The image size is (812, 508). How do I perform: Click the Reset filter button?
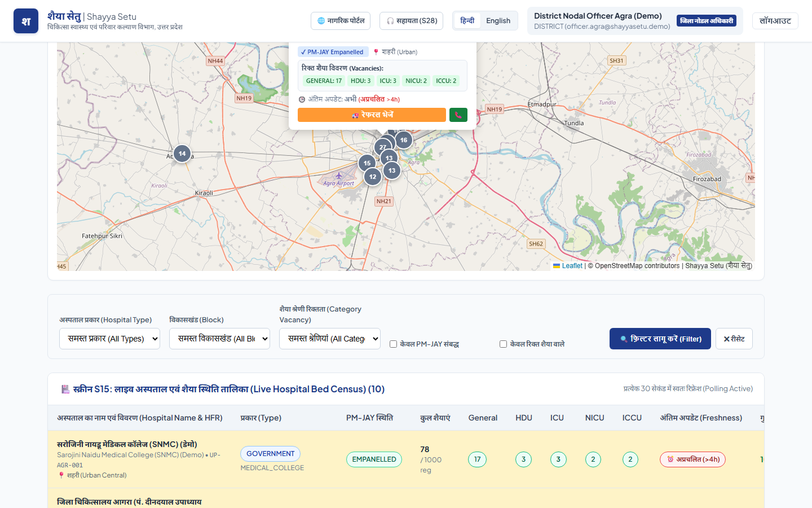click(x=734, y=339)
